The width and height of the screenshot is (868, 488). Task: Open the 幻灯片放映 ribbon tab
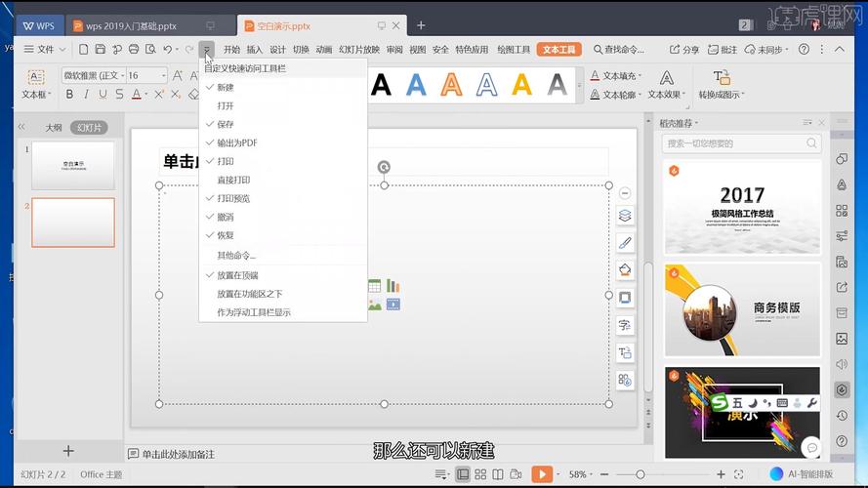(358, 49)
